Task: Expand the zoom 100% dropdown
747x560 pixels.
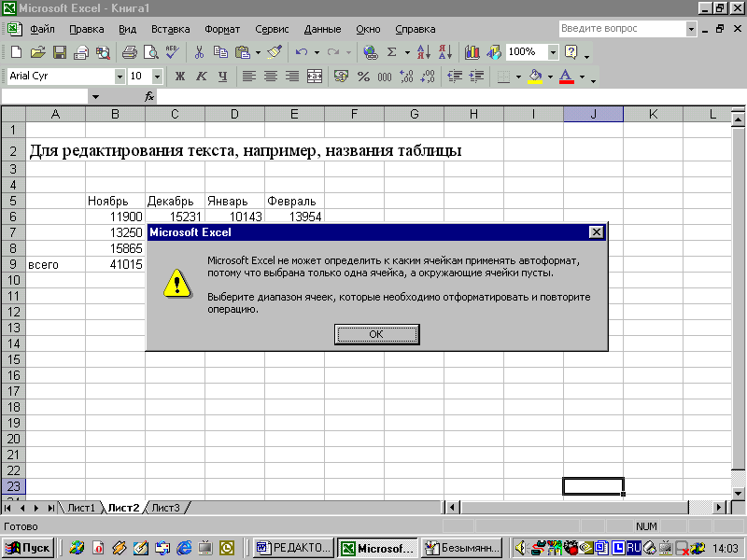Action: point(553,52)
